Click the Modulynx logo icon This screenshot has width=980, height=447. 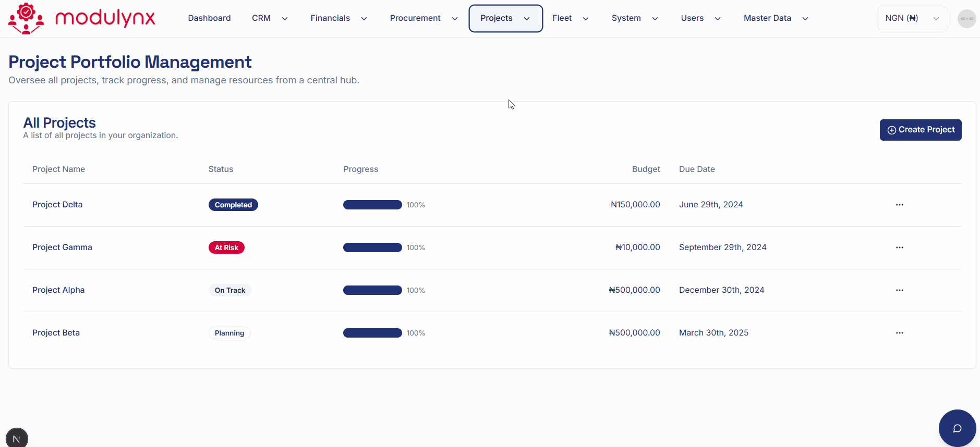pos(26,18)
